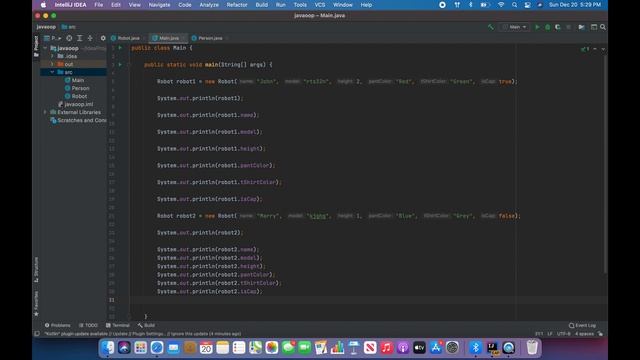Click the Bluetooth icon in menu bar
640x360 pixels.
click(x=470, y=5)
